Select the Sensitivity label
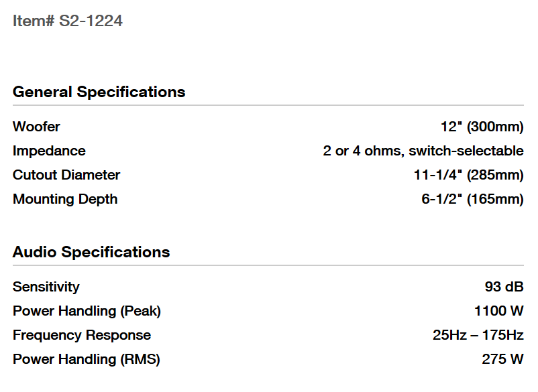 [46, 287]
